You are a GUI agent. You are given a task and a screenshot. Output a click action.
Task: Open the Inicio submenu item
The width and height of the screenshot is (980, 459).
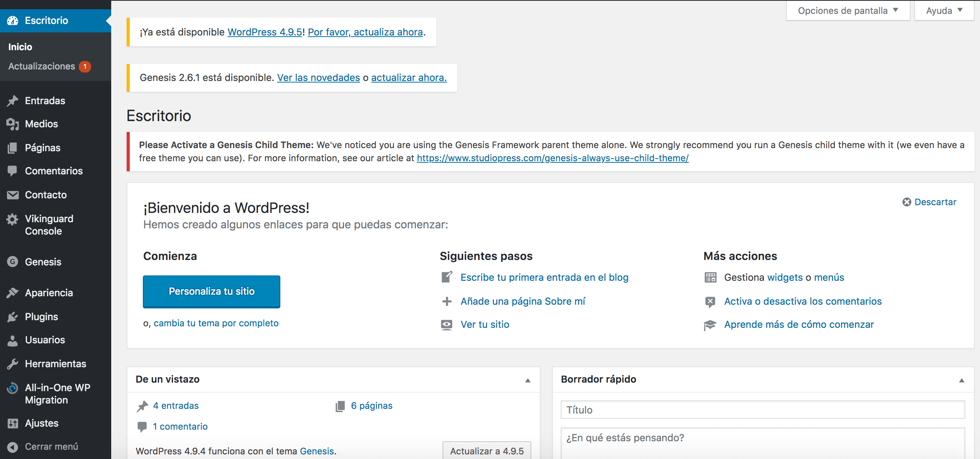20,47
